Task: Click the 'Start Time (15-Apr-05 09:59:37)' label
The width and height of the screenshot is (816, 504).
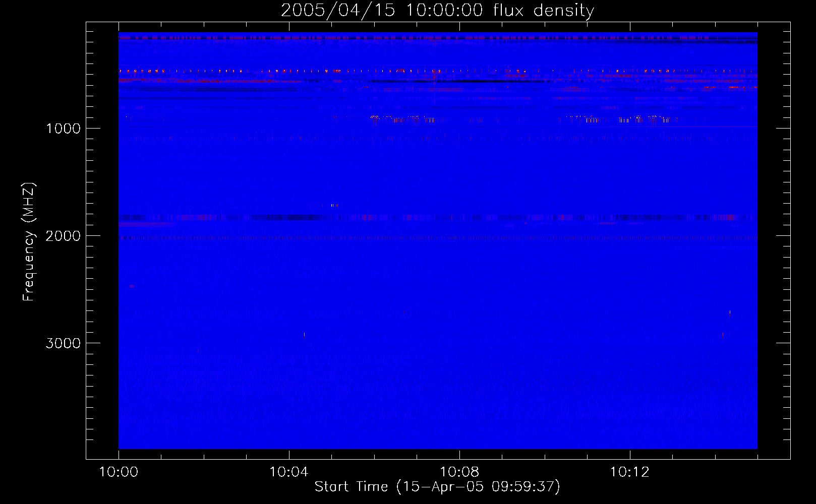Action: coord(437,486)
